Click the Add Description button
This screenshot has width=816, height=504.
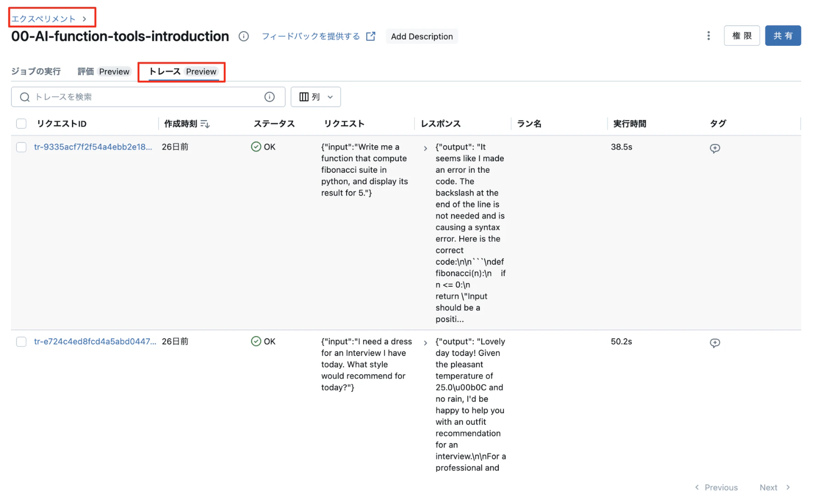coord(422,36)
